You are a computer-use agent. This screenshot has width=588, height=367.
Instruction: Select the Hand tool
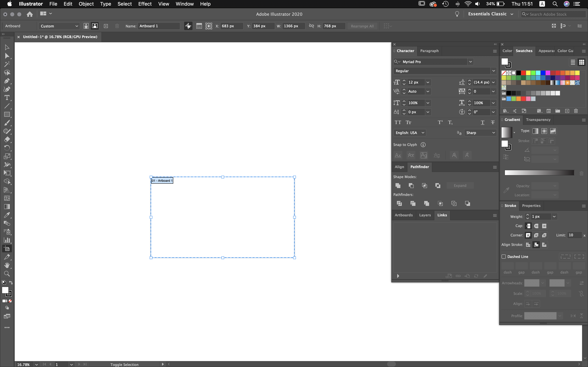7,265
